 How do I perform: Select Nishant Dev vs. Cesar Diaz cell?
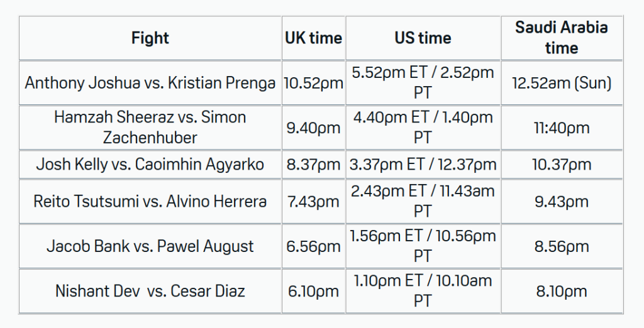[150, 291]
